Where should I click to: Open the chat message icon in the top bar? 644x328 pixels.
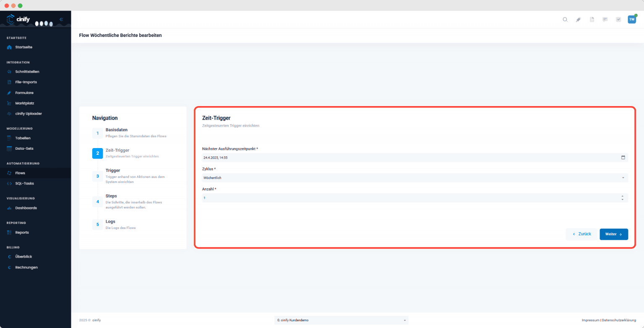point(605,19)
